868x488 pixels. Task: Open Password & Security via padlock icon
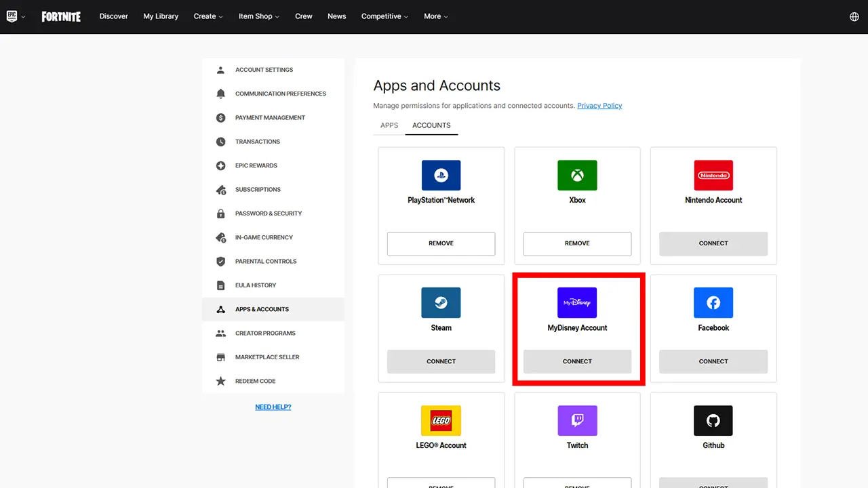pyautogui.click(x=220, y=213)
